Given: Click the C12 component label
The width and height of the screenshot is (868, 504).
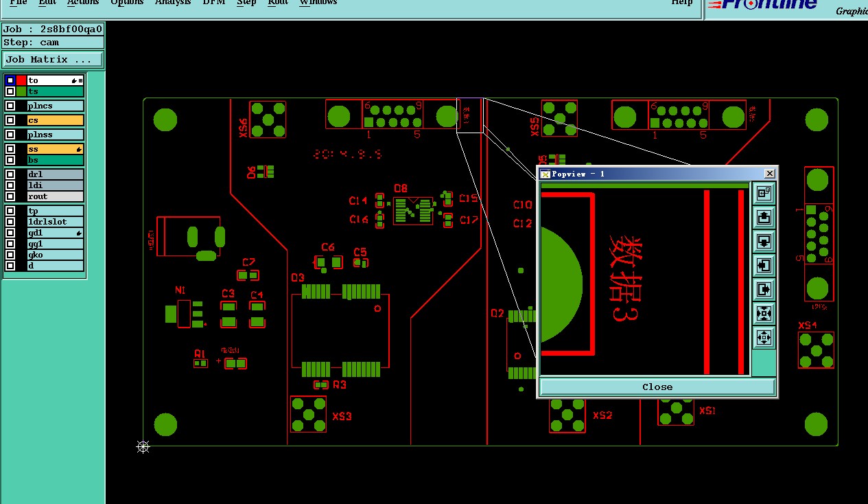Looking at the screenshot, I should (x=523, y=223).
